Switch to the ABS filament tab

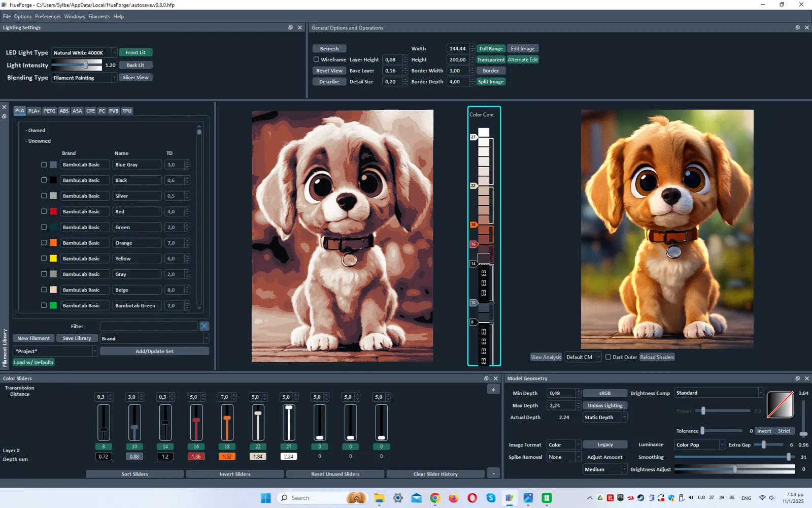pos(64,111)
